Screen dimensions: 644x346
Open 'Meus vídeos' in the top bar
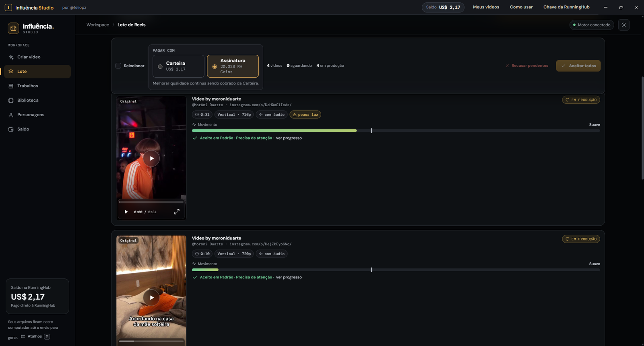[486, 7]
